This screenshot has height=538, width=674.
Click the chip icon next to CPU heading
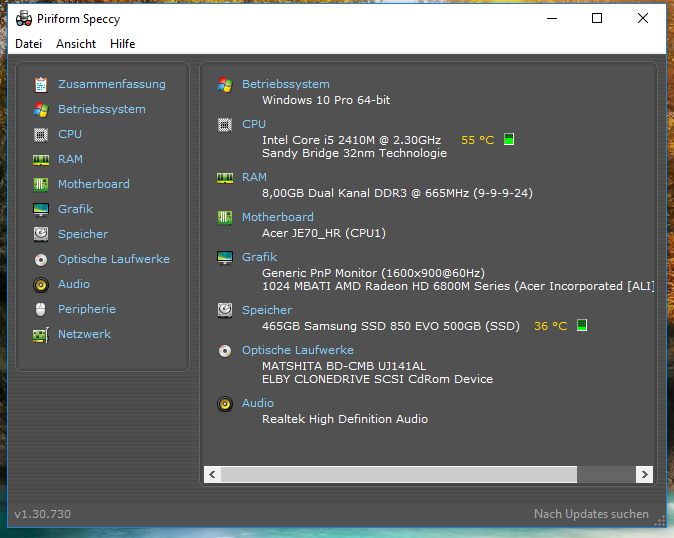tap(225, 125)
